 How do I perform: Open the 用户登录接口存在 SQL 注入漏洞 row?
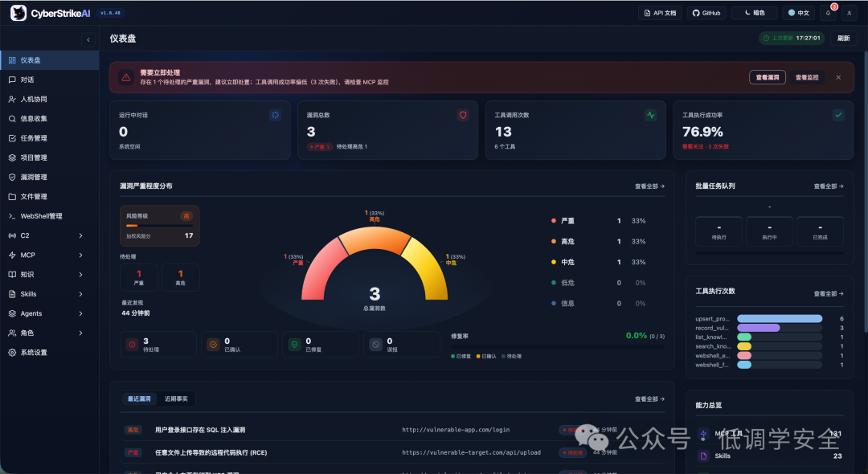[392, 430]
